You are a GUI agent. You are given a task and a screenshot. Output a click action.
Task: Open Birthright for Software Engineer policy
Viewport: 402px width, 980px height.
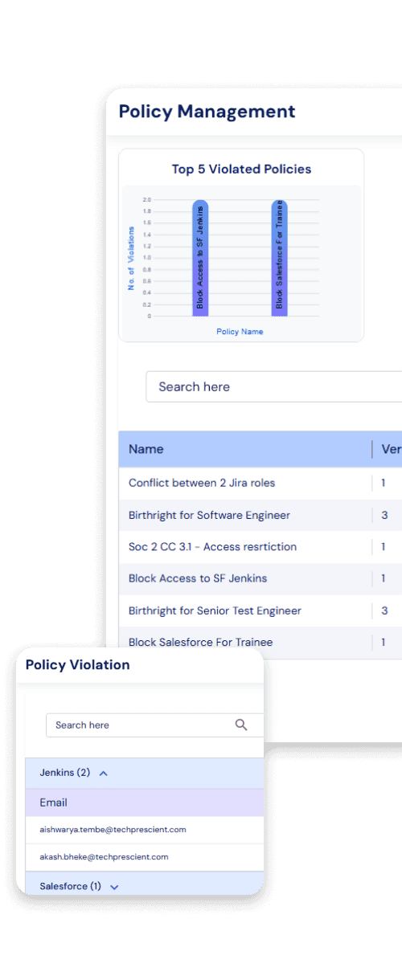(x=209, y=515)
